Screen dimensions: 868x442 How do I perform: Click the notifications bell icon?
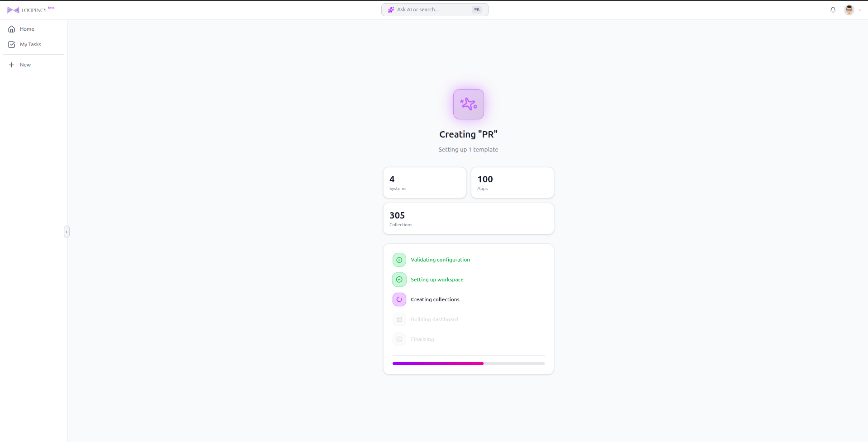[833, 10]
